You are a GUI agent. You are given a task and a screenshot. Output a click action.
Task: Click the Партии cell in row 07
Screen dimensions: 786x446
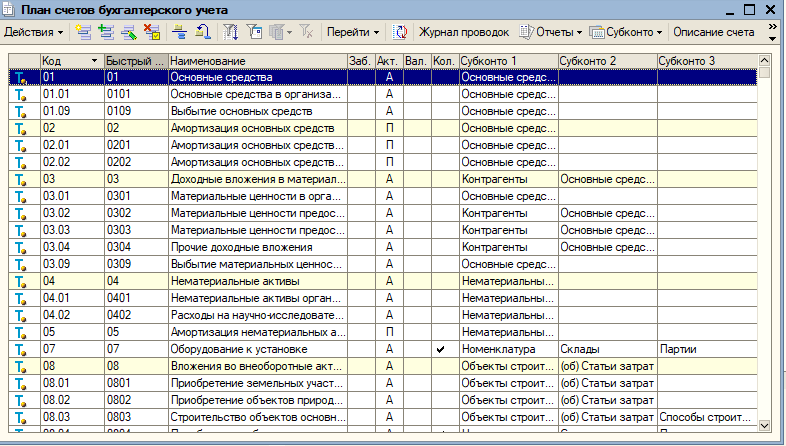[707, 349]
